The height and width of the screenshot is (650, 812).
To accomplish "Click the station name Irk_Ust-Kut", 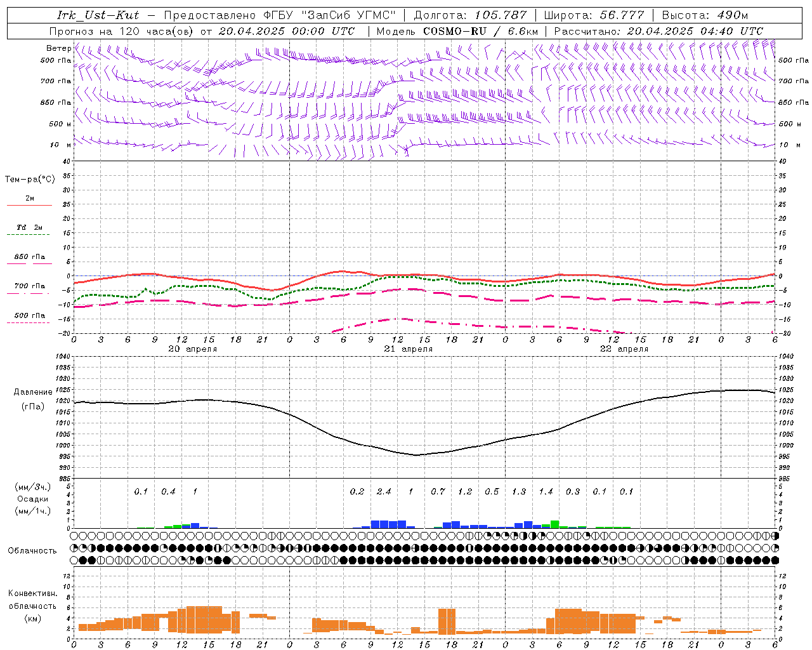I will 98,15.
